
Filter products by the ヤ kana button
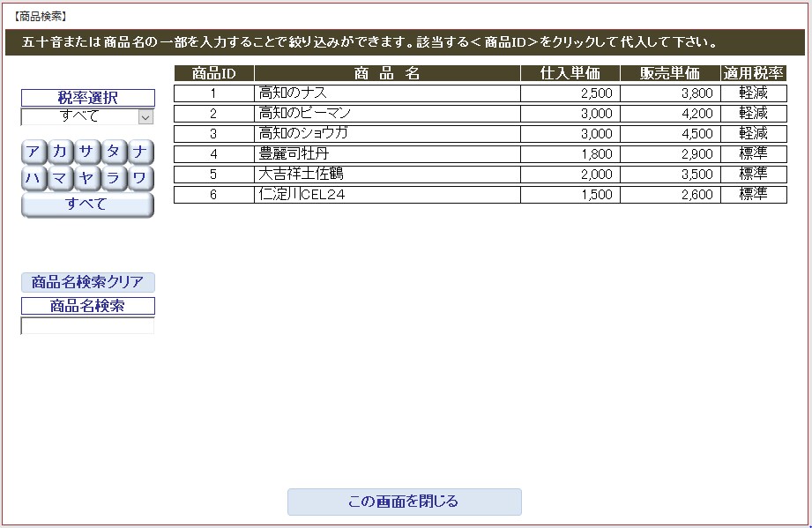pos(87,179)
